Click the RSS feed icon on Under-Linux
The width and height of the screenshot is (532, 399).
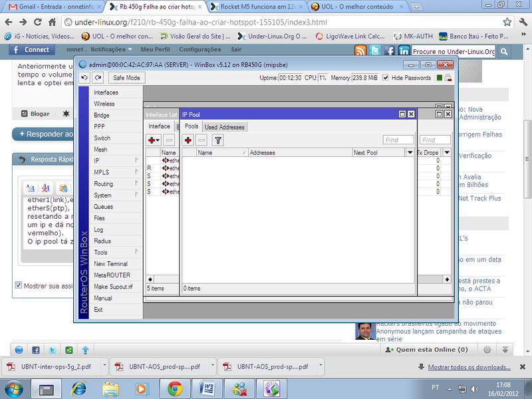click(360, 51)
